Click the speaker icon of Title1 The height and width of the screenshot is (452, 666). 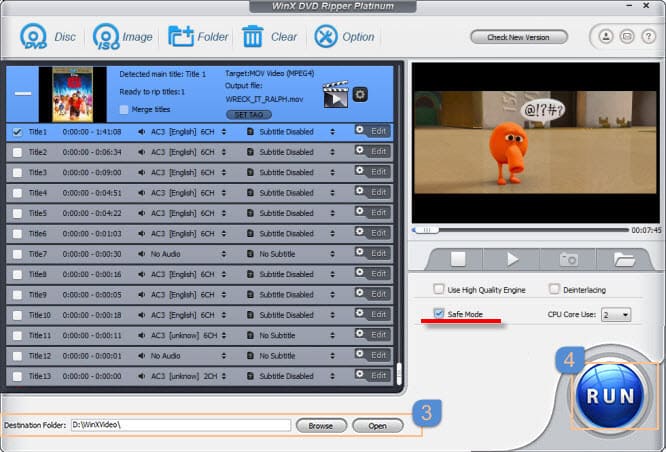tap(141, 132)
